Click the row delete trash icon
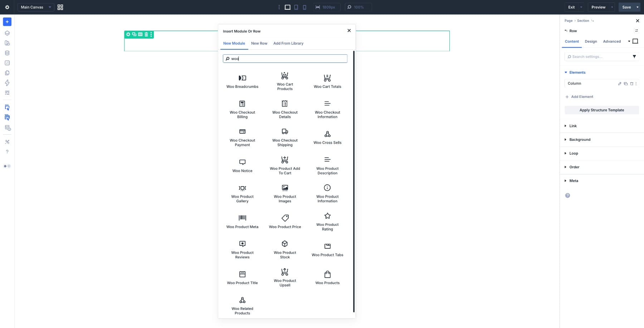 (146, 34)
